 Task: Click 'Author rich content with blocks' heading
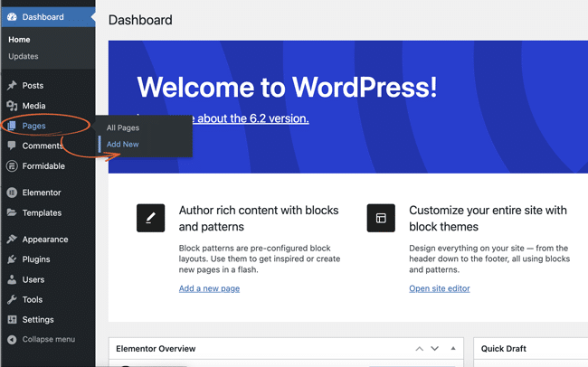[x=259, y=218]
